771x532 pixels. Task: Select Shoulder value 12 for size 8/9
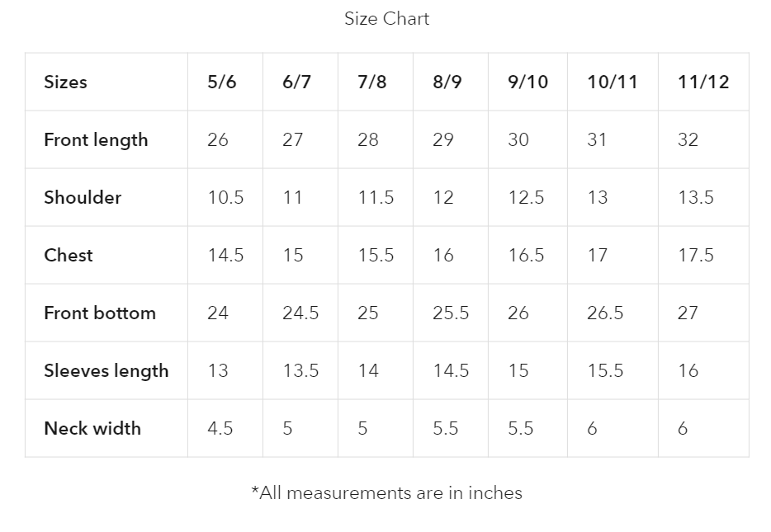point(443,198)
